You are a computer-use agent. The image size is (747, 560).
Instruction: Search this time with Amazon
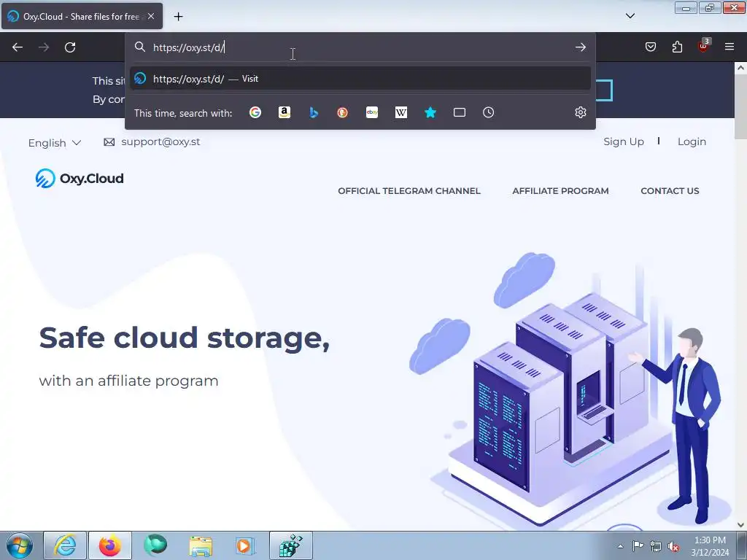(x=285, y=112)
